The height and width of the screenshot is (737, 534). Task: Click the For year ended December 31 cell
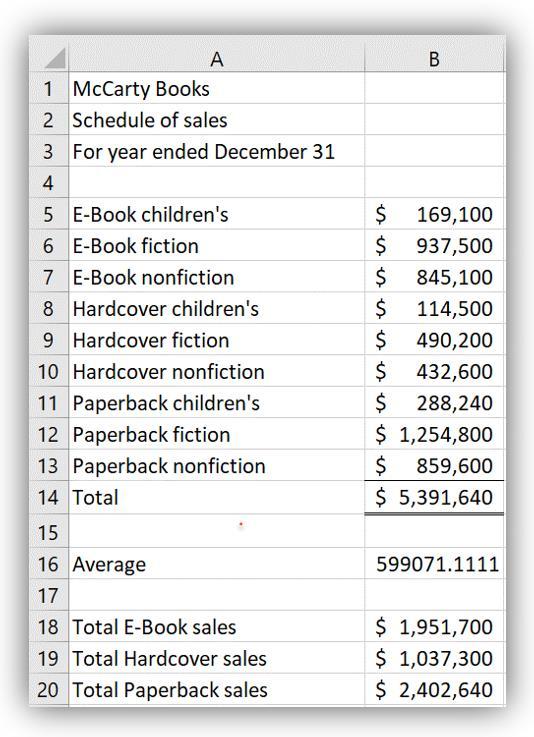point(217,151)
